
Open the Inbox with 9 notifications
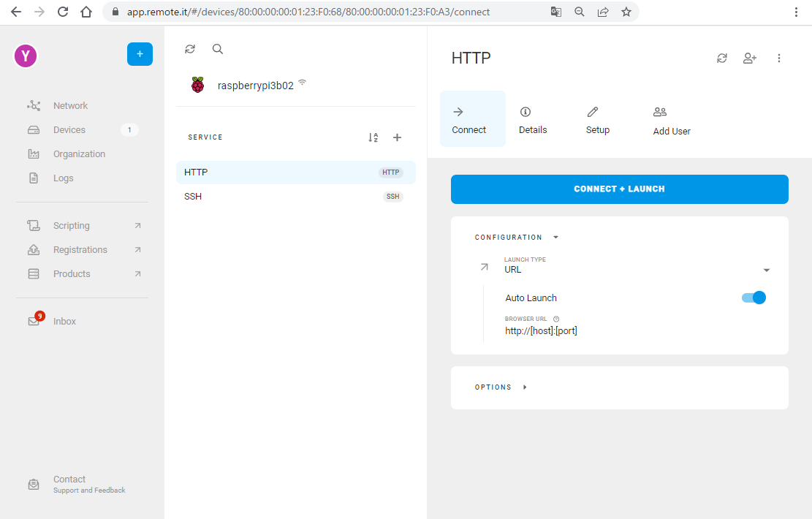coord(64,322)
